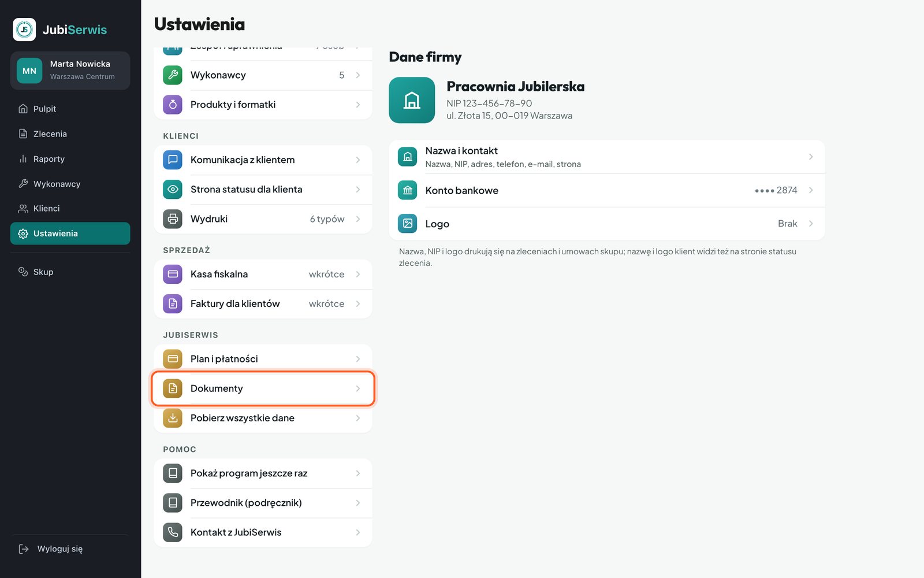Click the phone icon for Kontakt z JubiSerwis
The width and height of the screenshot is (924, 578).
tap(173, 532)
